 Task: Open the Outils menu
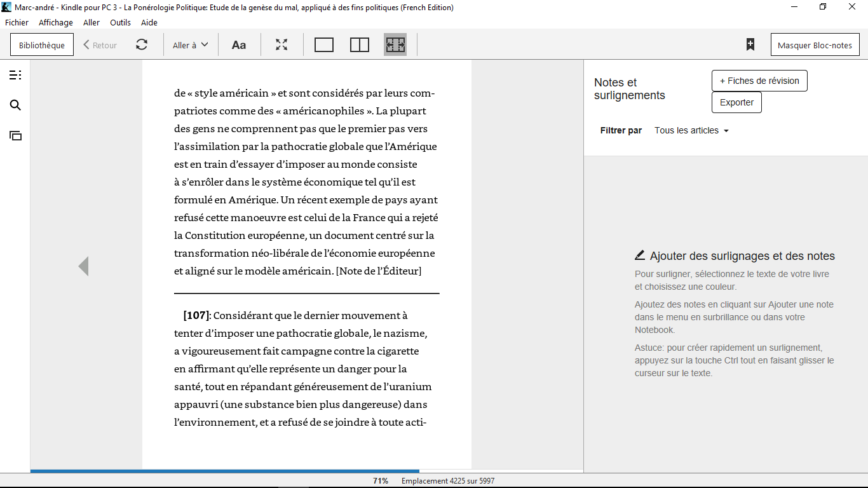[120, 22]
